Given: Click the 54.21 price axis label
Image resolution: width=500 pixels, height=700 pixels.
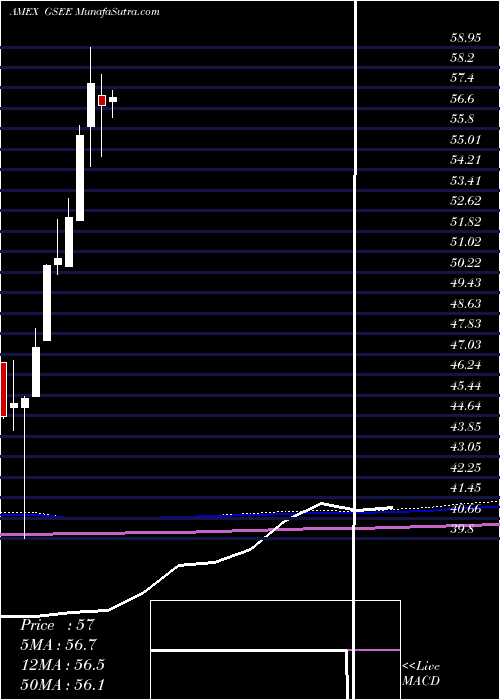Looking at the screenshot, I should (465, 160).
